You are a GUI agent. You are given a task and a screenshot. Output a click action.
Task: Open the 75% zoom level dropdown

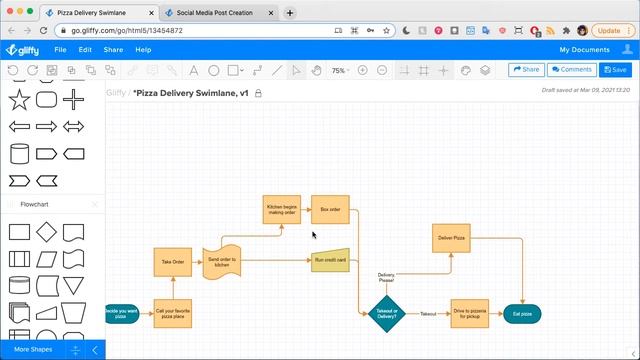tap(340, 71)
